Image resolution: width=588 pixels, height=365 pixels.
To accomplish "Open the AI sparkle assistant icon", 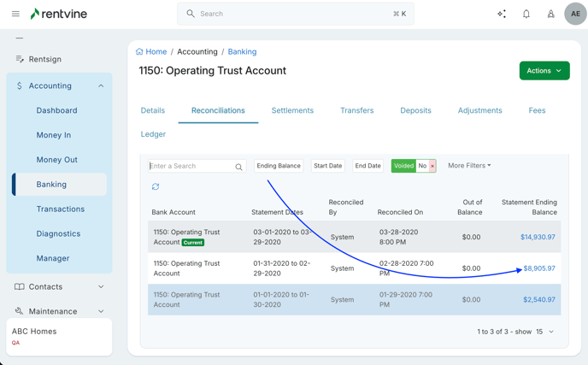I will (x=502, y=14).
